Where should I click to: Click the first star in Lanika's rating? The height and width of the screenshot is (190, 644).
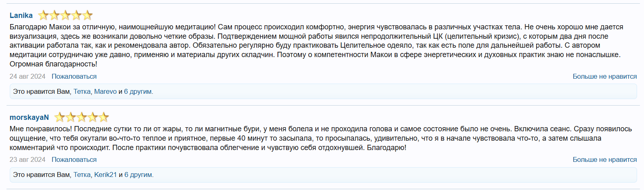pyautogui.click(x=43, y=15)
